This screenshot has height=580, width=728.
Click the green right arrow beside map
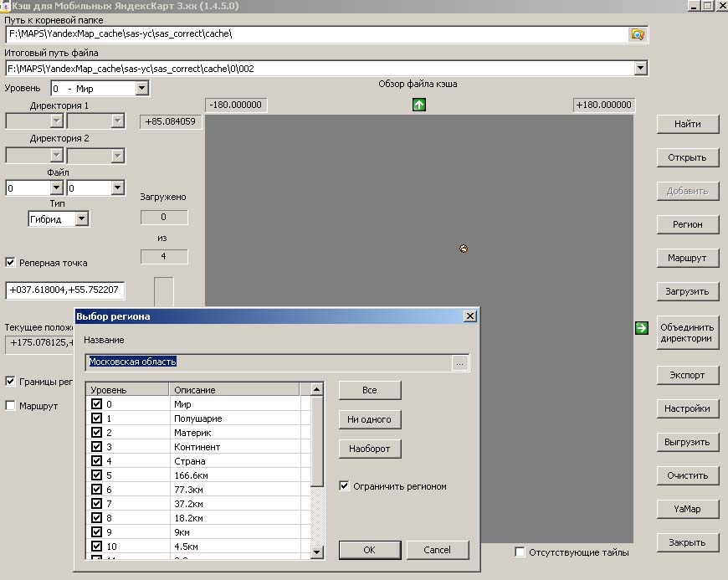642,328
